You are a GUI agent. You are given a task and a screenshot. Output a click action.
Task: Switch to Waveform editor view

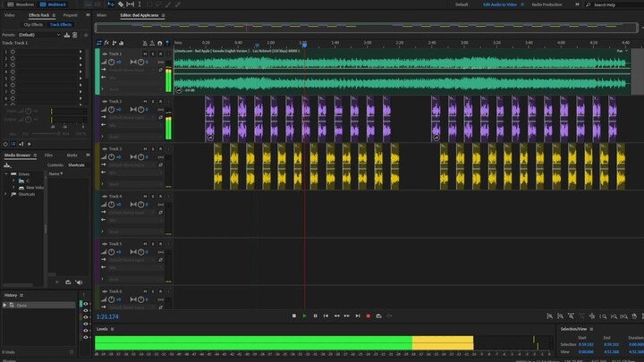point(21,4)
